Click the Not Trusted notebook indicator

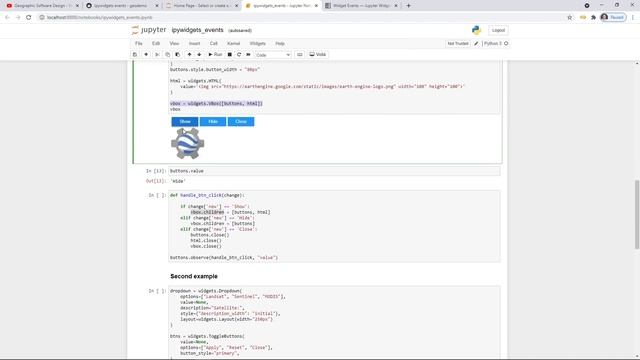tap(458, 43)
